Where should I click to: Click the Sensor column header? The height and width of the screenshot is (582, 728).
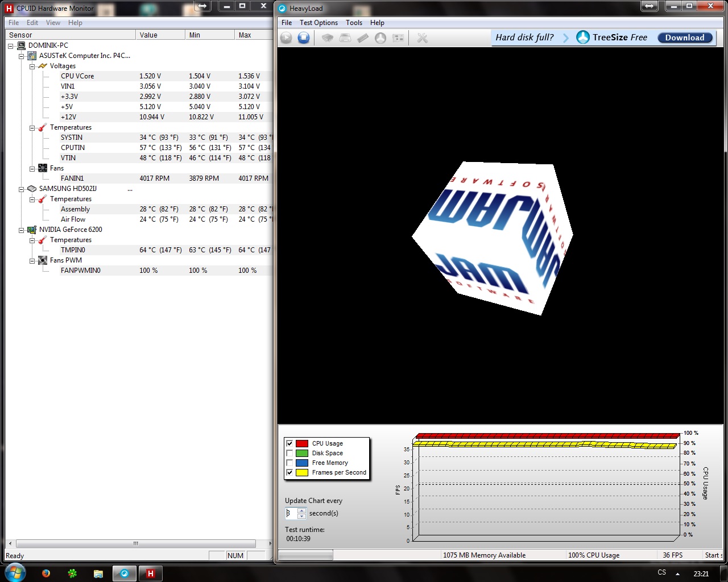(71, 35)
